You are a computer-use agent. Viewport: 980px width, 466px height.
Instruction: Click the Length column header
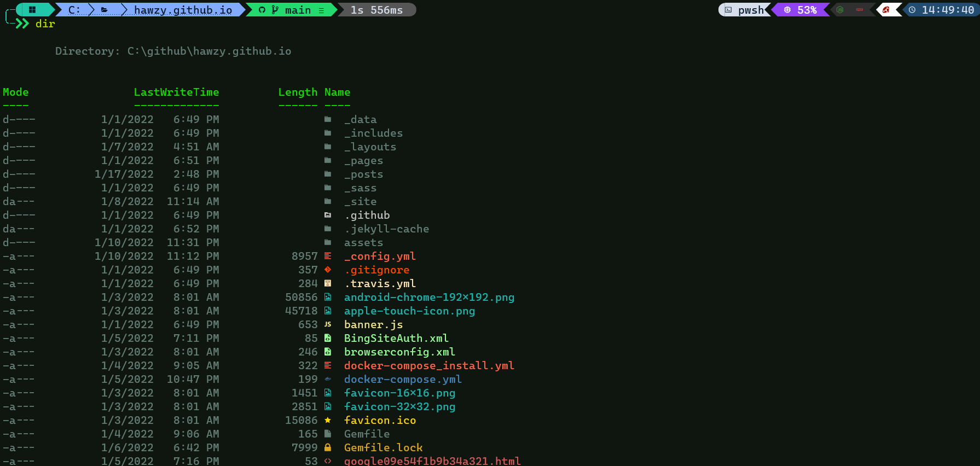[x=298, y=92]
